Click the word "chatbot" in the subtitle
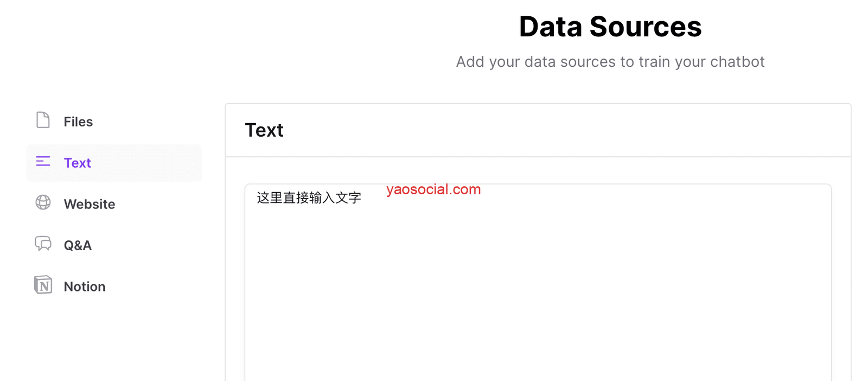 tap(737, 62)
